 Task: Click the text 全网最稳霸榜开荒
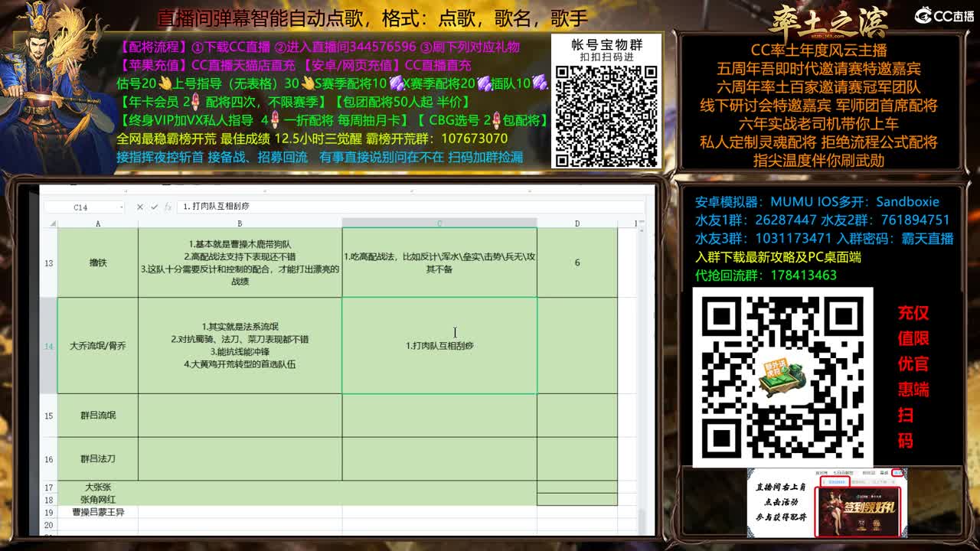pyautogui.click(x=166, y=139)
